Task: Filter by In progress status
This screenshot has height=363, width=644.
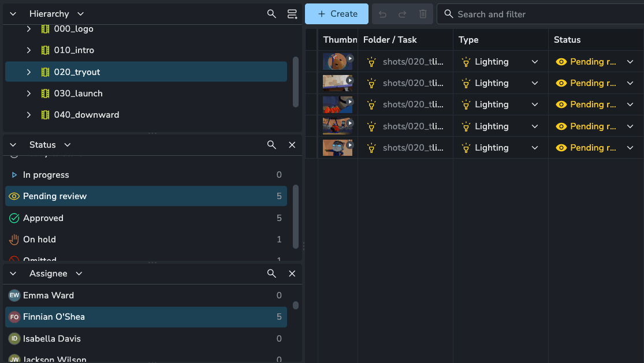Action: 146,175
